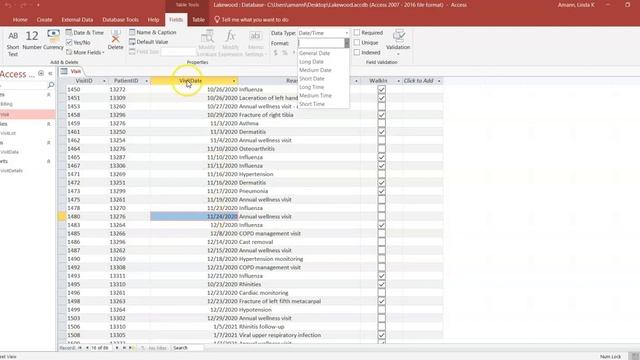Go to the first record
The width and height of the screenshot is (640, 360).
tap(80, 348)
